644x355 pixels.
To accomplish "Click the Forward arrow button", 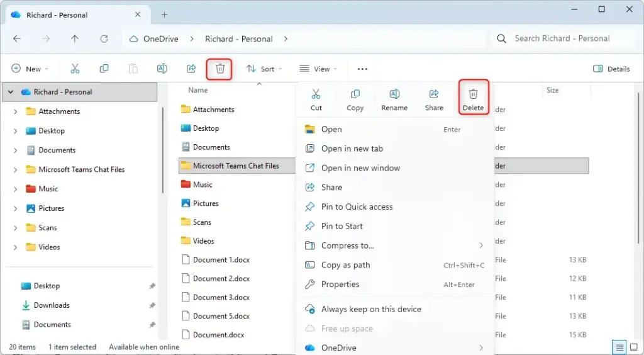I will (x=46, y=38).
